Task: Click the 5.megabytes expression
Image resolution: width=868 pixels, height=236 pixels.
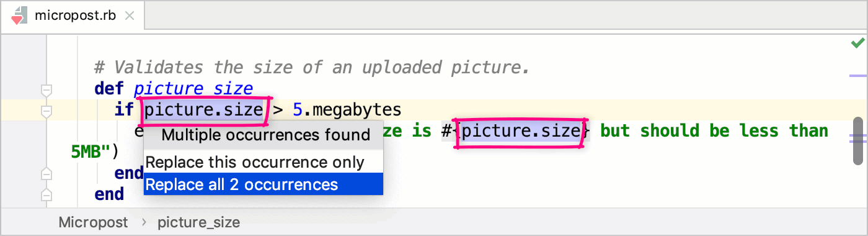Action: click(x=347, y=111)
